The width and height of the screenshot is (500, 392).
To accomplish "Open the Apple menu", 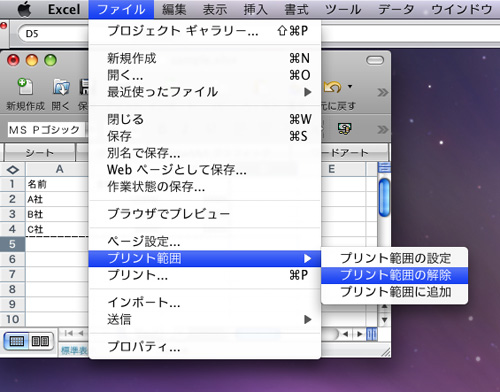I will coord(24,9).
